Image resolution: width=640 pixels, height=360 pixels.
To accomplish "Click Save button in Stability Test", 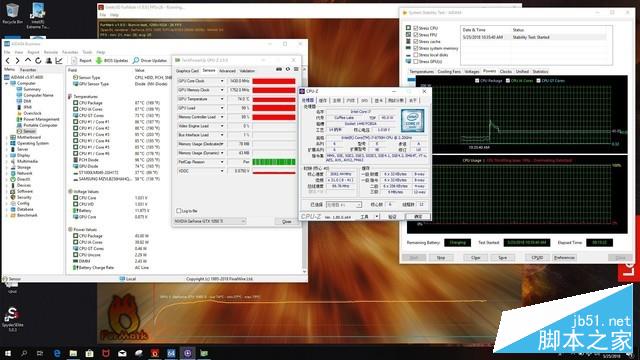I will point(502,258).
